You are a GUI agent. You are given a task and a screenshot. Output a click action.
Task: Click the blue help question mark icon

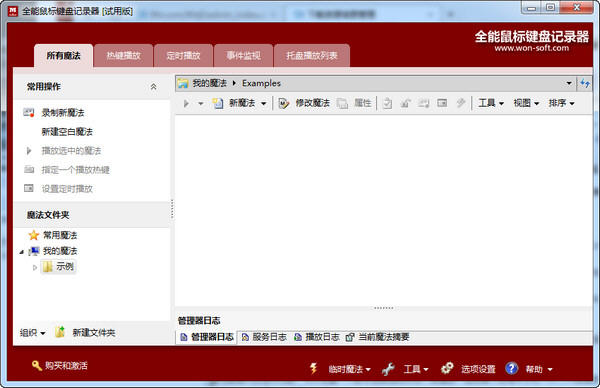512,368
